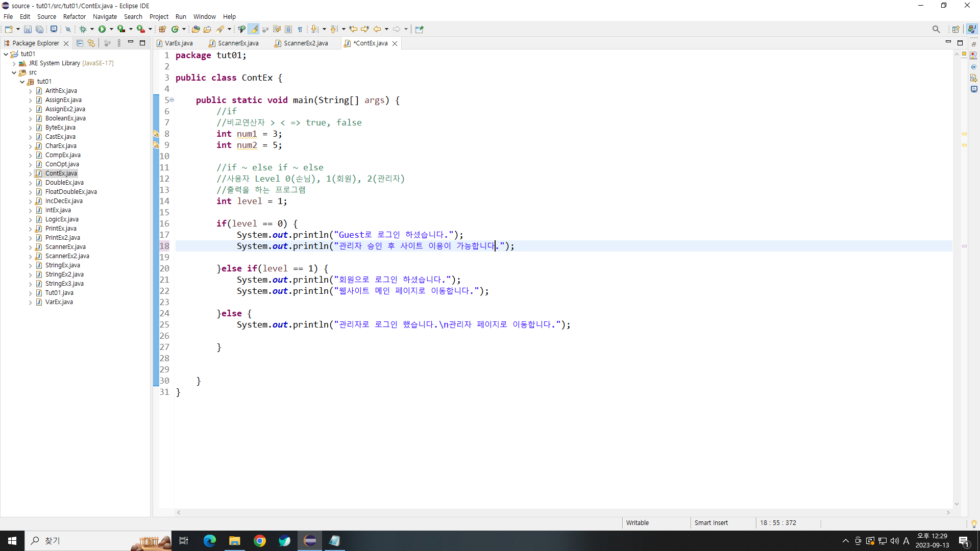980x551 pixels.
Task: Toggle Show Whitespace Characters pilcrow button
Action: click(x=300, y=29)
